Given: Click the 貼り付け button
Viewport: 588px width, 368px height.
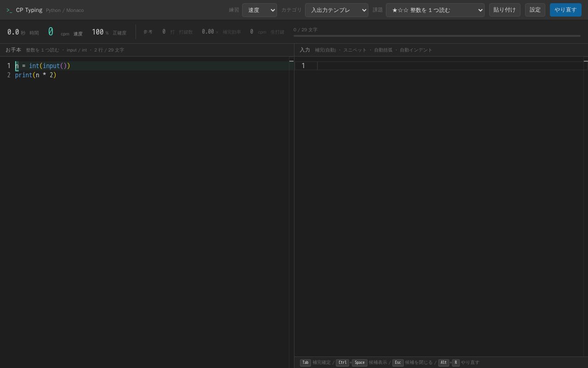Looking at the screenshot, I should (x=504, y=10).
